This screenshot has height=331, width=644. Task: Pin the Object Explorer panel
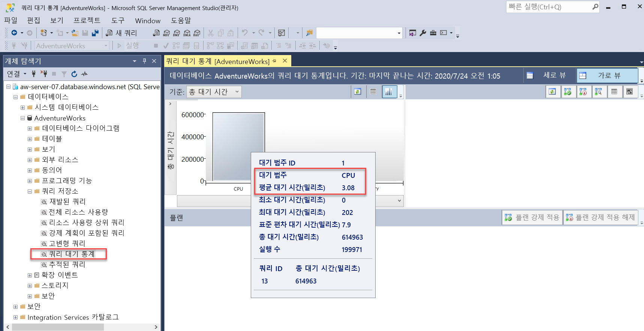tap(144, 61)
